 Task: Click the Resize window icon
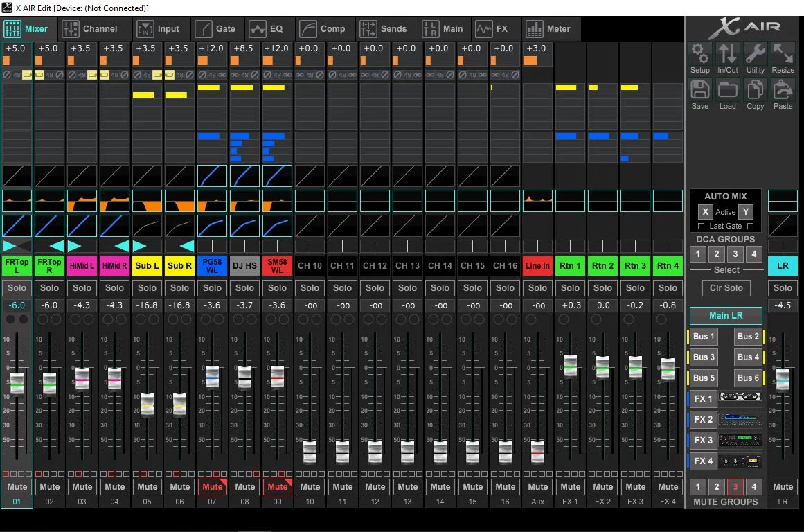click(x=783, y=54)
